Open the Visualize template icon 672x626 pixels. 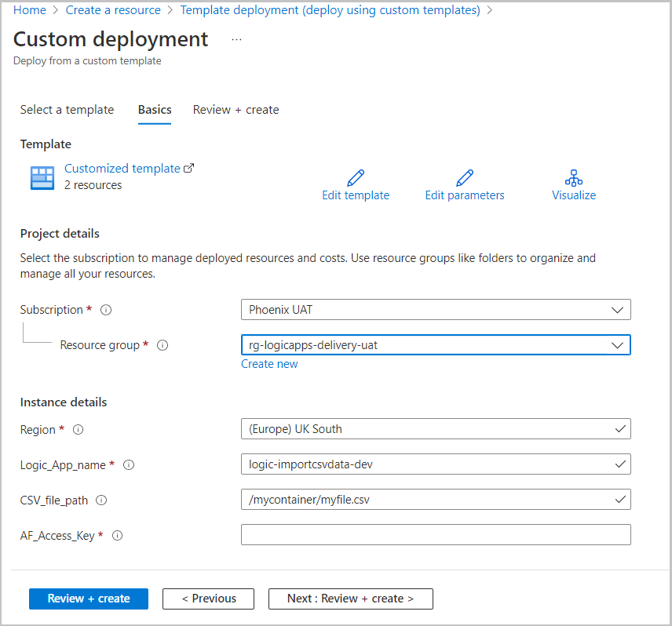pyautogui.click(x=573, y=177)
